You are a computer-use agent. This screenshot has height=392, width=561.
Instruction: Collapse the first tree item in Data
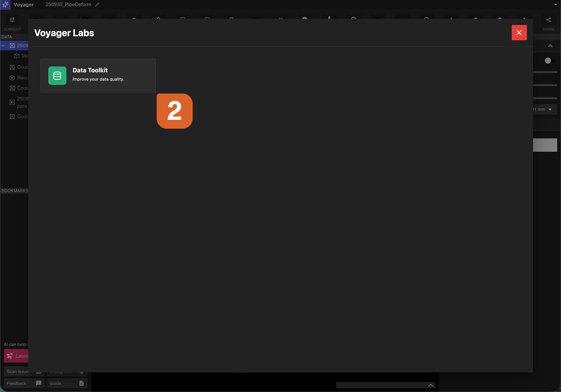[x=3, y=45]
